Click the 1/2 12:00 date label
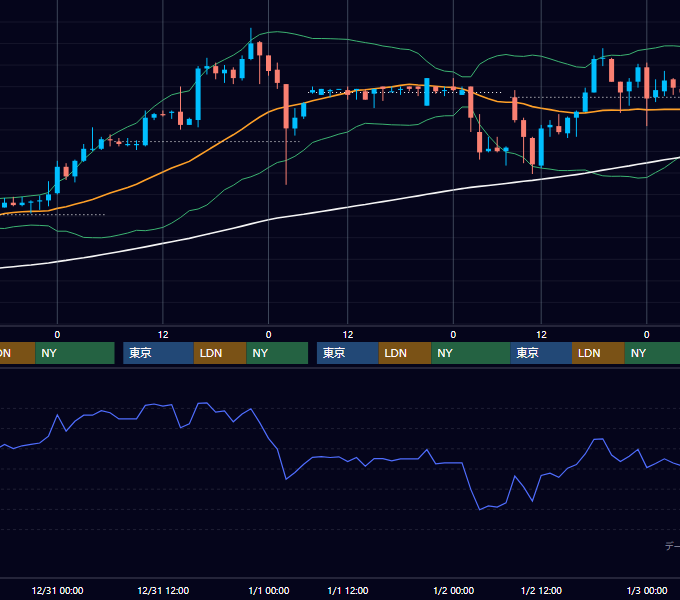The height and width of the screenshot is (600, 680). [x=541, y=590]
